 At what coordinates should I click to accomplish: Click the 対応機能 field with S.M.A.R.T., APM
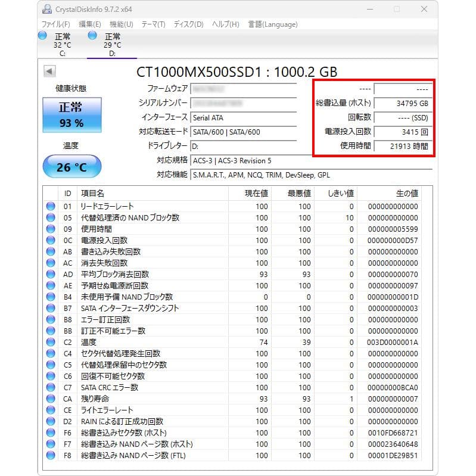[x=311, y=175]
